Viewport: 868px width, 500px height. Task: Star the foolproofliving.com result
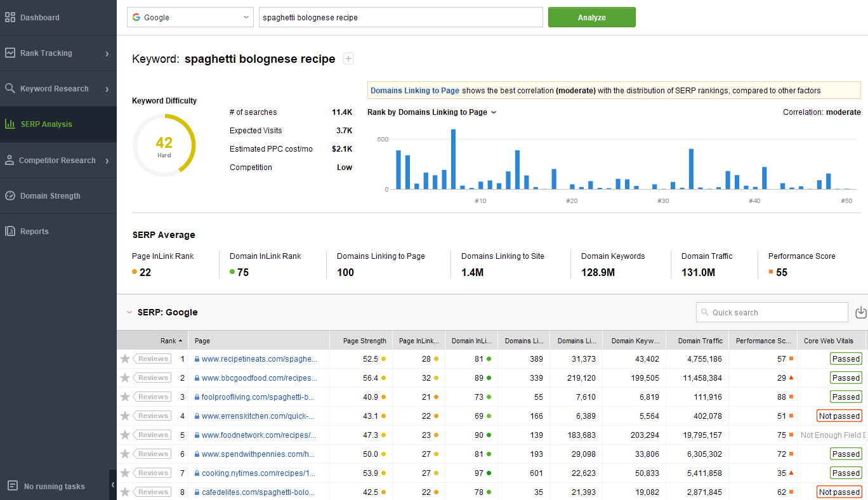pos(125,397)
